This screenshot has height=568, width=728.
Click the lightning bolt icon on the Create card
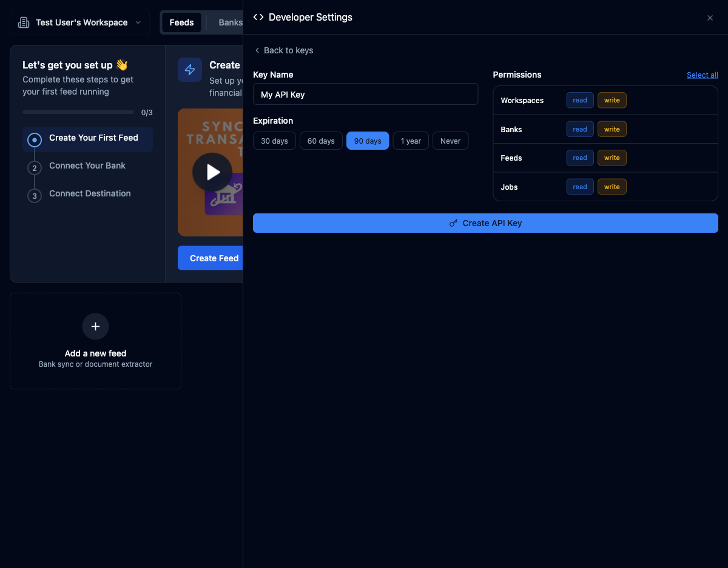[189, 69]
